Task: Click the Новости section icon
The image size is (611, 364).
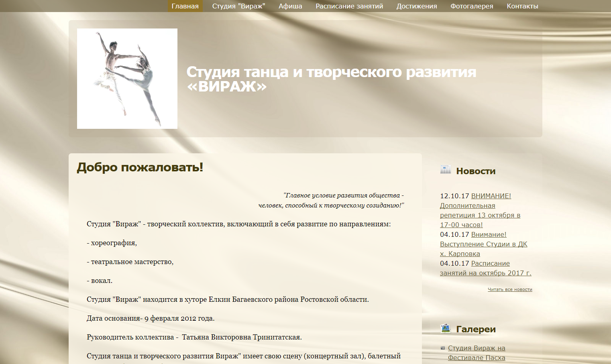Action: [446, 170]
